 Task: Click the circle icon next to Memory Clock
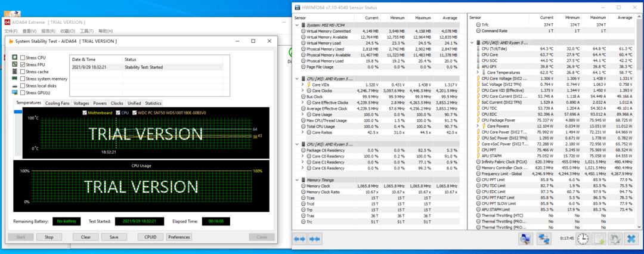click(304, 186)
